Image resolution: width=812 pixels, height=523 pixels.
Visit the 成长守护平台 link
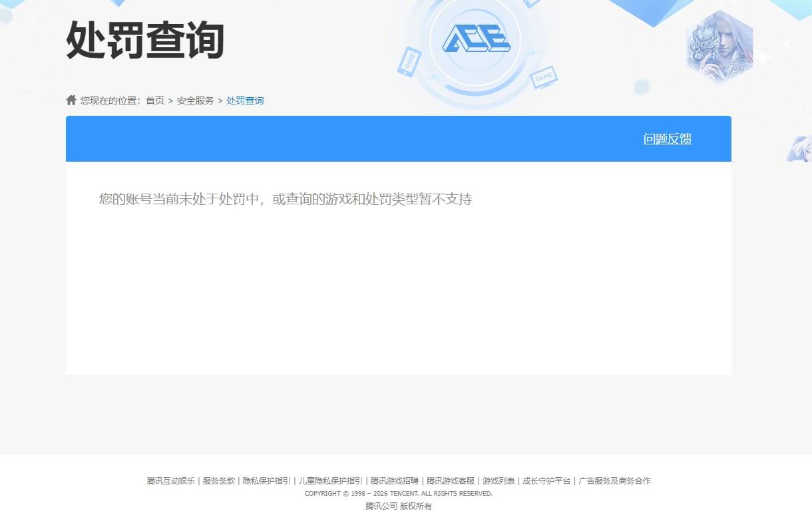tap(546, 480)
